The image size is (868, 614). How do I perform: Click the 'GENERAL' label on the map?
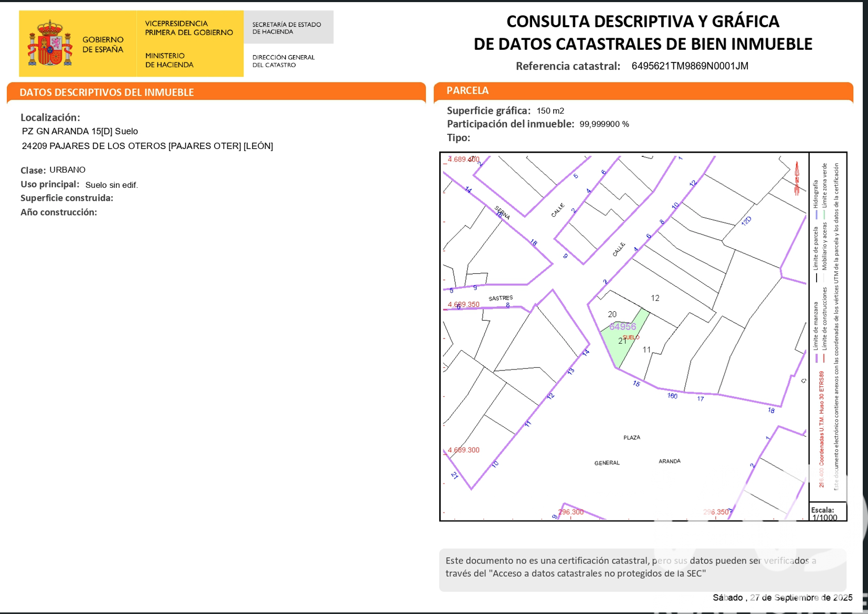(607, 463)
